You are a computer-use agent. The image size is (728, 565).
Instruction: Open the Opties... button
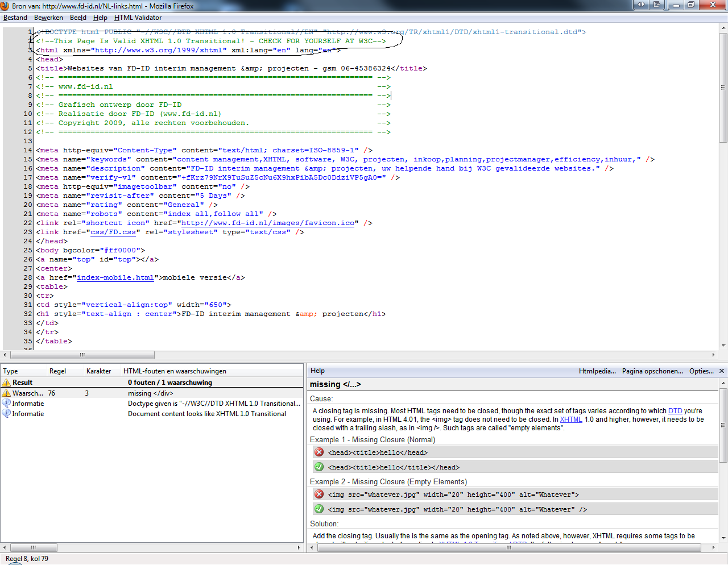pyautogui.click(x=701, y=371)
